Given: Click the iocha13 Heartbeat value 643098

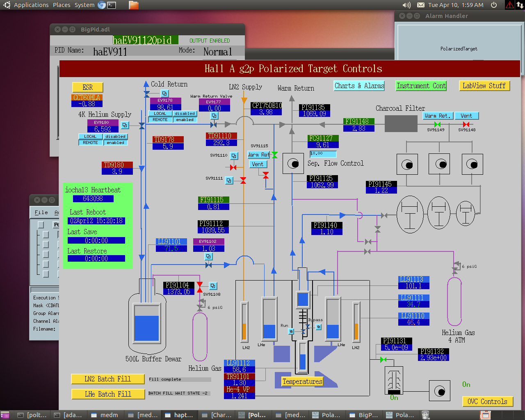Looking at the screenshot, I should click(93, 199).
